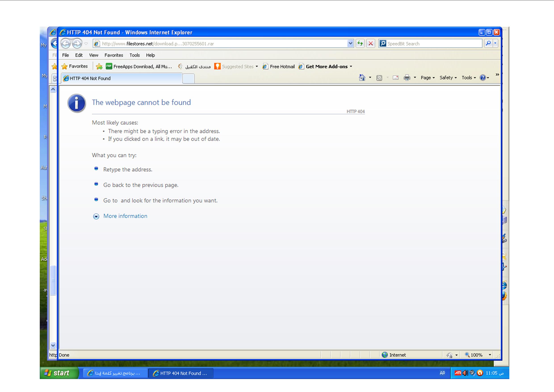Click the Add to Favorites Bar star icon

(x=99, y=66)
